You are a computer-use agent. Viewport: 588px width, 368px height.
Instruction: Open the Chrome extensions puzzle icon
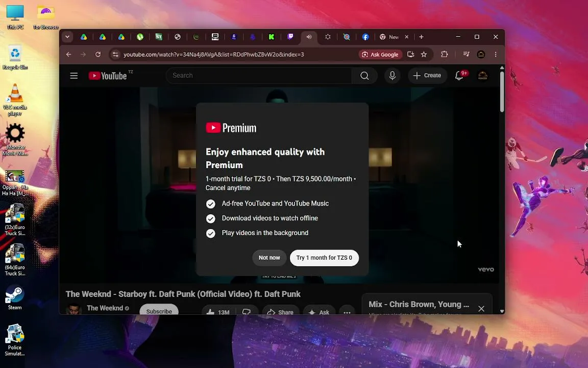pos(445,55)
